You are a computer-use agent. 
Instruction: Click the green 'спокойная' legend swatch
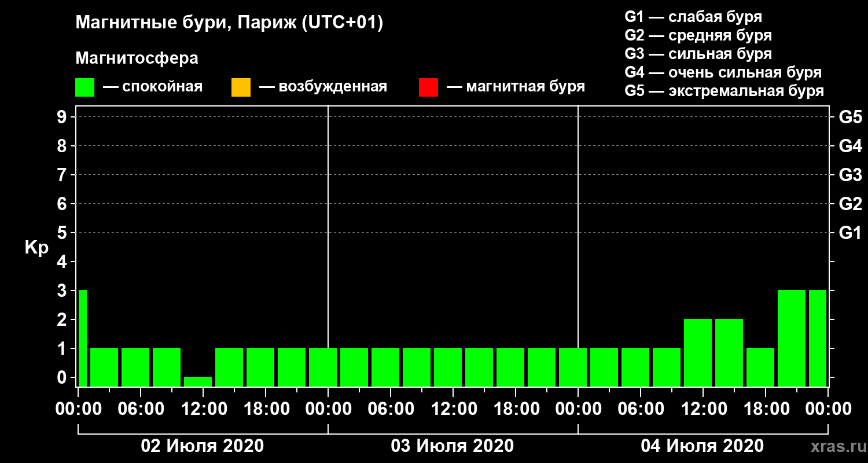pos(85,87)
